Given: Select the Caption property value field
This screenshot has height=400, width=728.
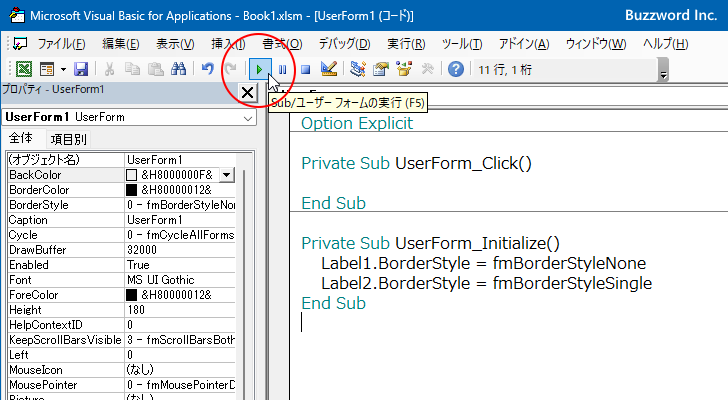Looking at the screenshot, I should click(x=180, y=220).
